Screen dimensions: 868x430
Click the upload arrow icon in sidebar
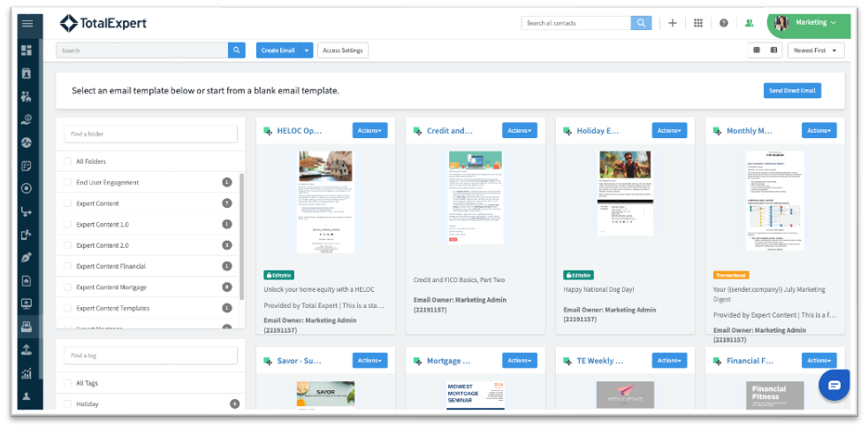(27, 349)
